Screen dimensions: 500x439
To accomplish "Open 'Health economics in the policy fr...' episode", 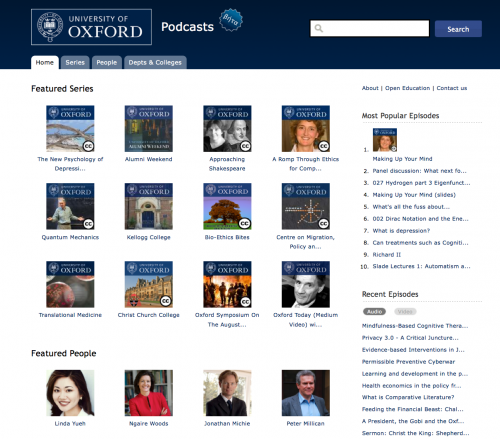I will point(412,386).
